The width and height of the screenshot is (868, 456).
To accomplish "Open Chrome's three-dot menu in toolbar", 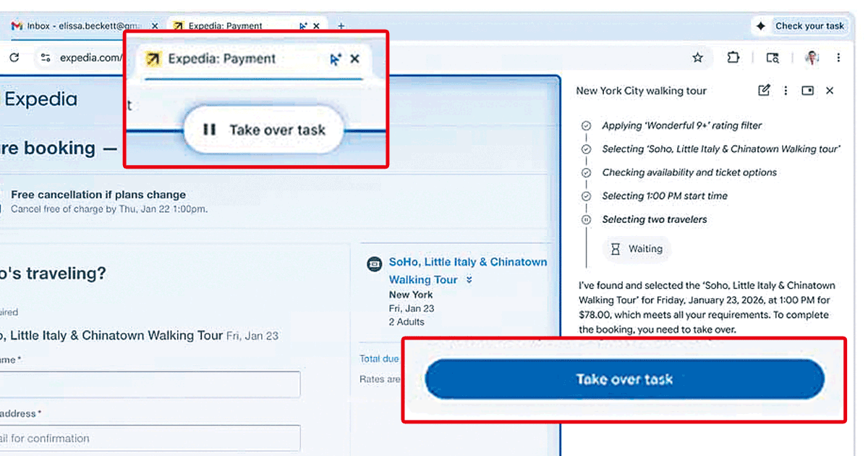I will [838, 58].
